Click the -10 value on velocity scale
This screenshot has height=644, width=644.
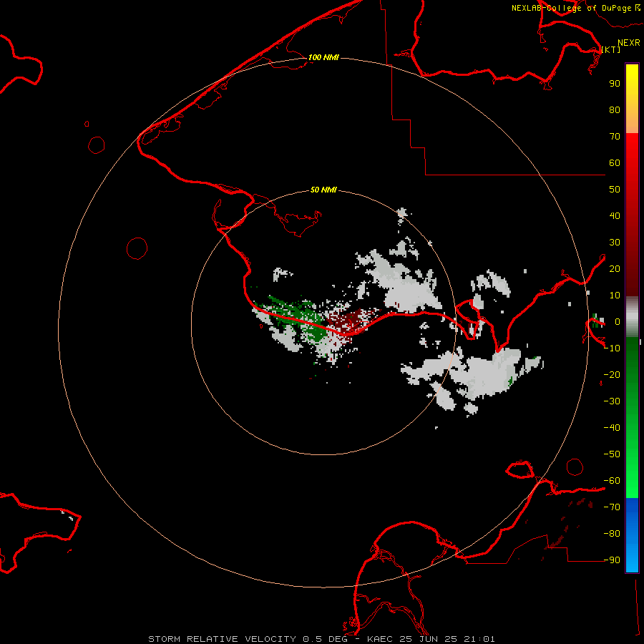click(x=612, y=348)
